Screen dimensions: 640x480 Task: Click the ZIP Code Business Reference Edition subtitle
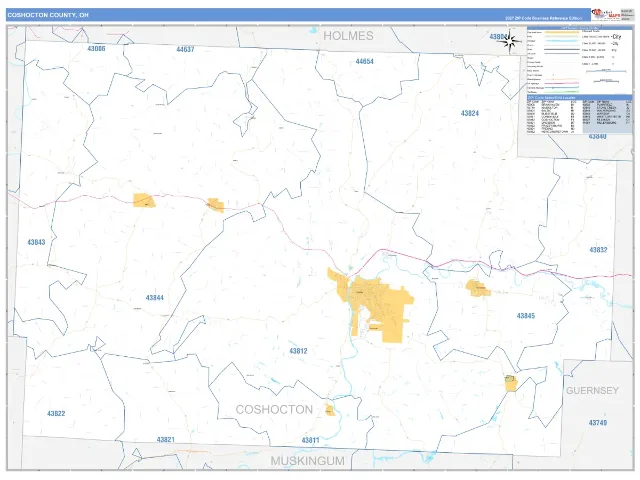click(x=543, y=18)
